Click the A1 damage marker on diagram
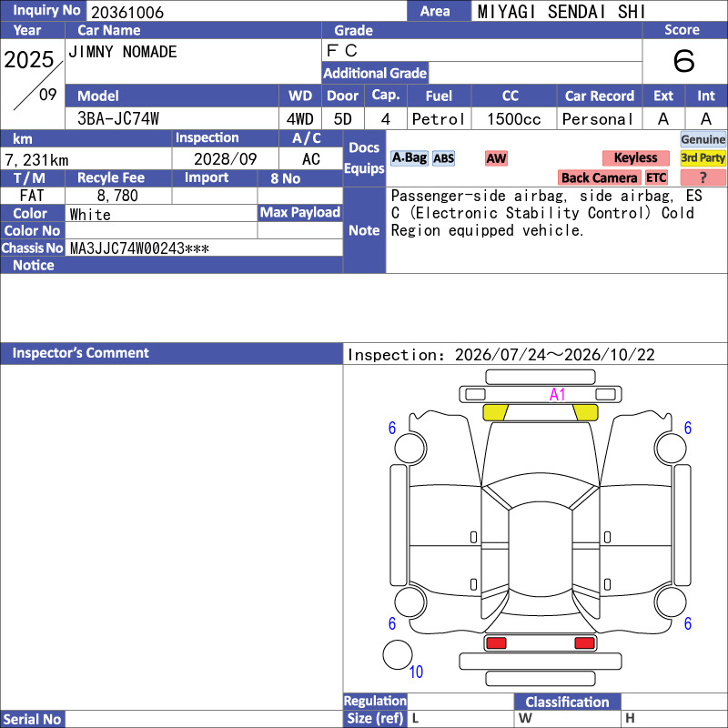728x728 pixels. pyautogui.click(x=557, y=395)
